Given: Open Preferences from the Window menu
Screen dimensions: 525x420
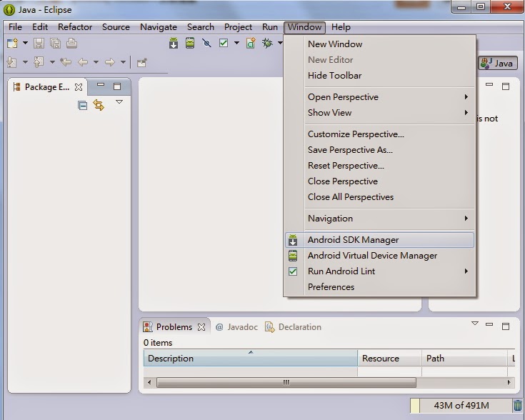Looking at the screenshot, I should pos(380,287).
